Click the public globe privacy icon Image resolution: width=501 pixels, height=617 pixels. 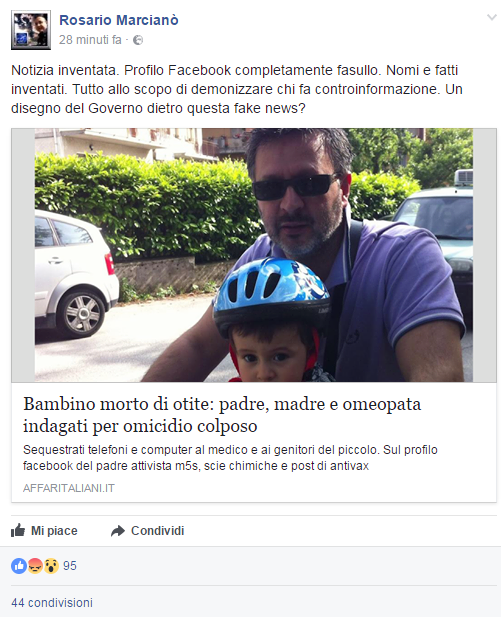[x=138, y=40]
